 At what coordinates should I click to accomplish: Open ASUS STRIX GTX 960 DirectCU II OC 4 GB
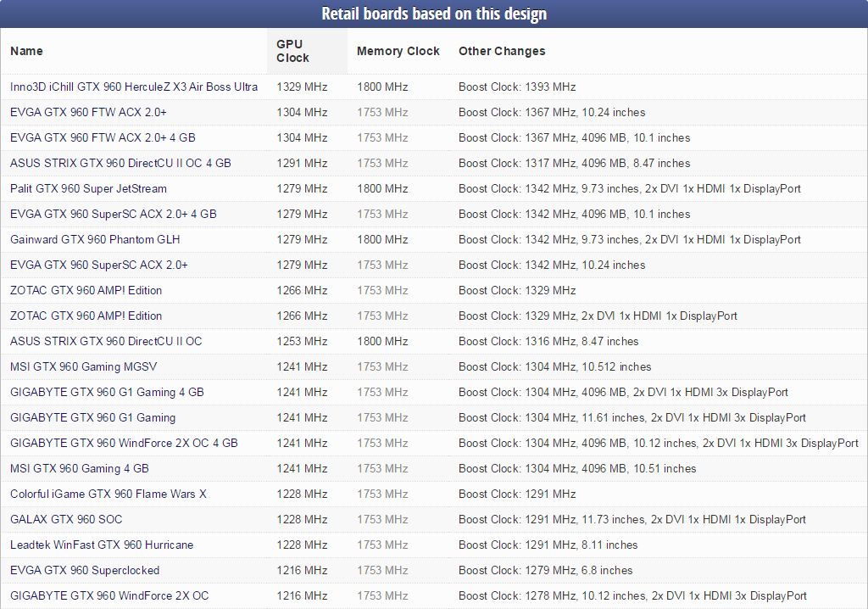click(x=120, y=164)
